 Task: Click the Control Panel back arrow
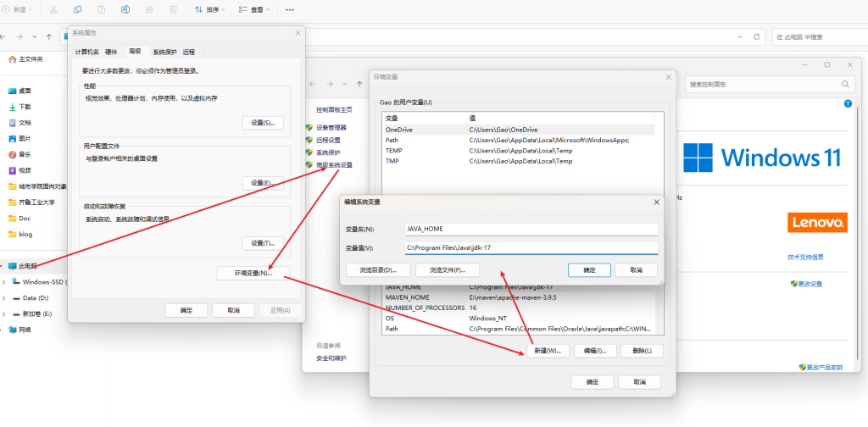(313, 84)
